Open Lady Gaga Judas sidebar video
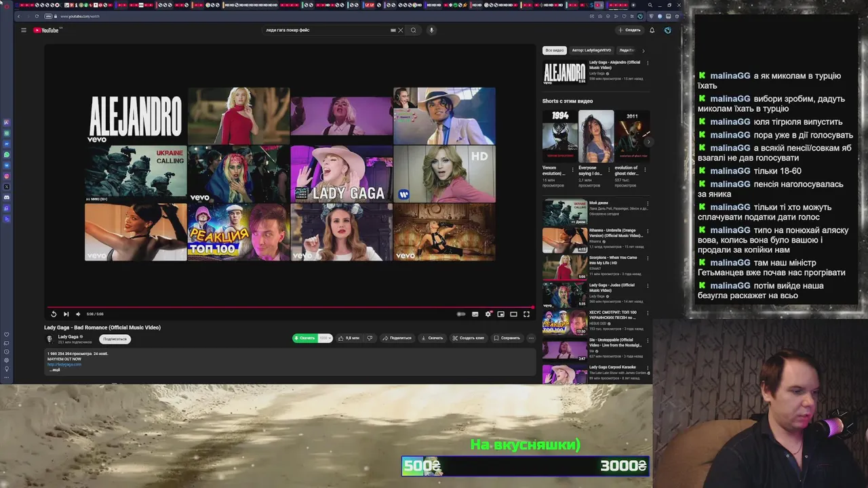Image resolution: width=868 pixels, height=488 pixels. point(564,295)
